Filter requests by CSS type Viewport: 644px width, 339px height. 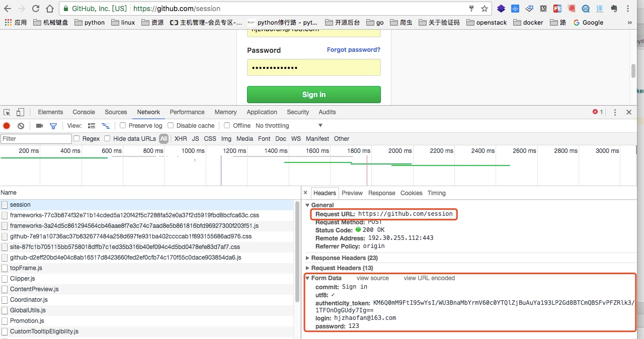pyautogui.click(x=210, y=139)
